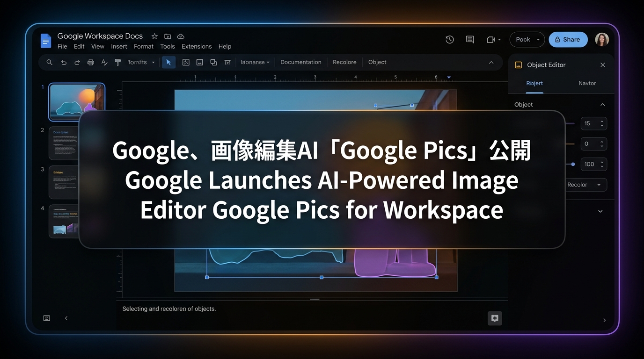Click the stepper arrows beside 15

pos(602,123)
